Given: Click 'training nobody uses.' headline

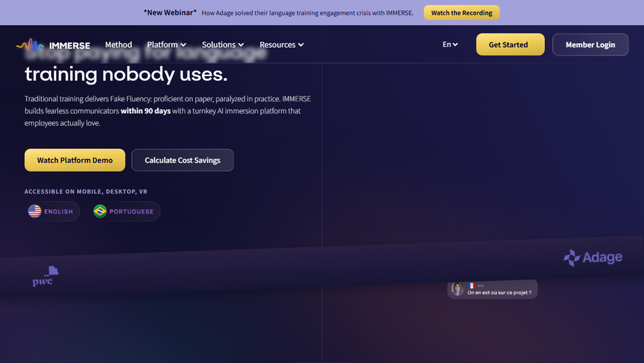Looking at the screenshot, I should point(126,74).
